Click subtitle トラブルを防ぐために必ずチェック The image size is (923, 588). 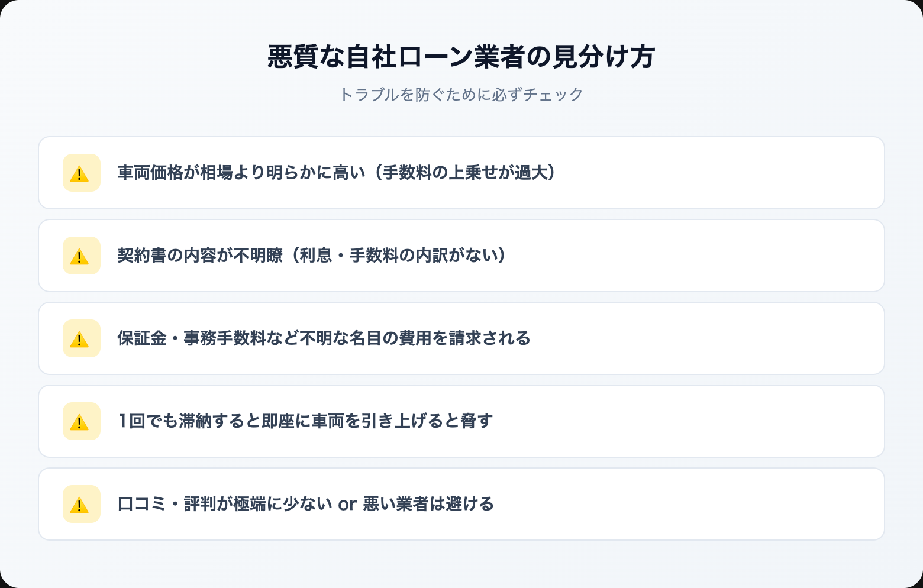click(461, 95)
